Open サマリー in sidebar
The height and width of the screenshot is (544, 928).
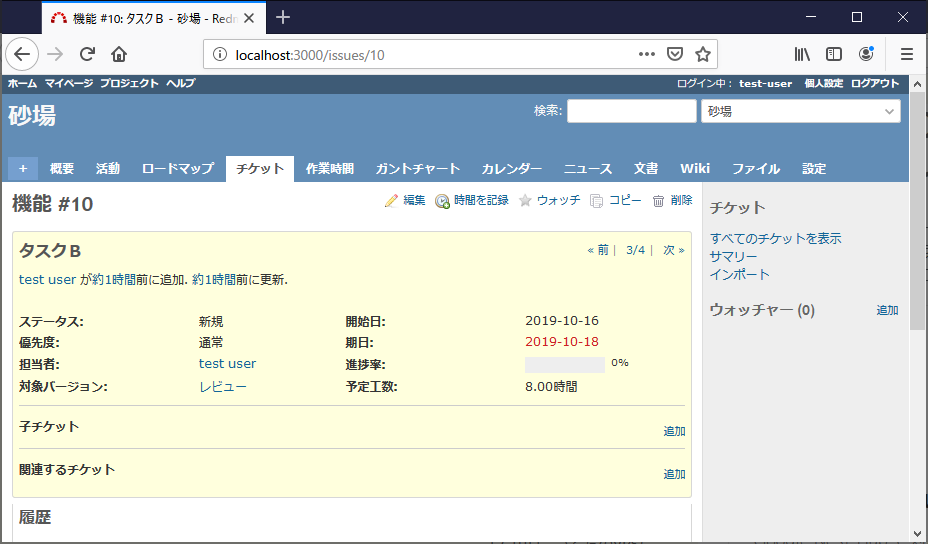coord(733,257)
